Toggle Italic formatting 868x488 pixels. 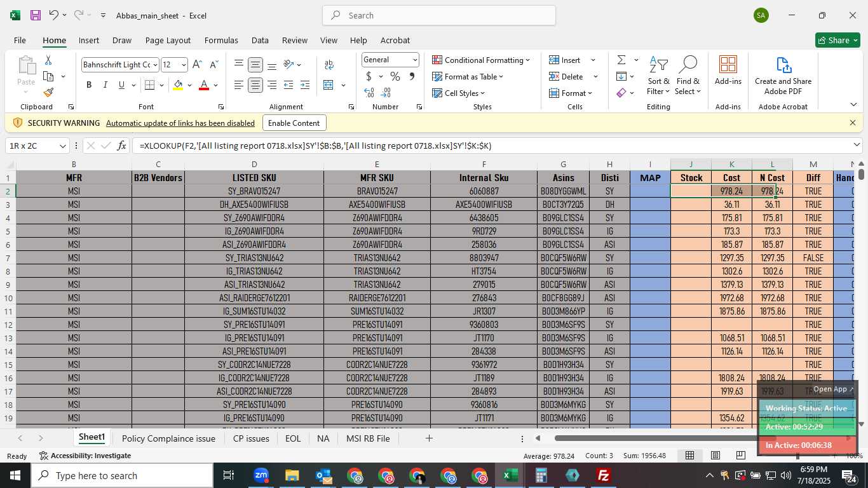[105, 85]
